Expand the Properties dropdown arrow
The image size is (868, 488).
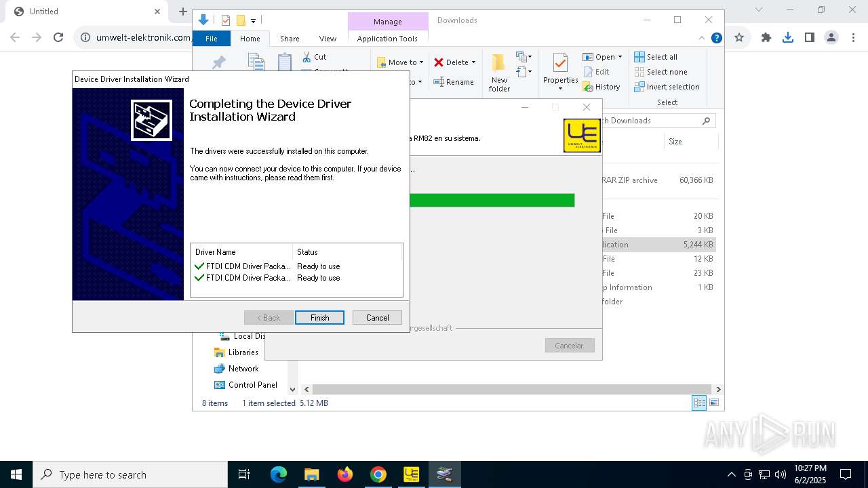click(x=560, y=89)
